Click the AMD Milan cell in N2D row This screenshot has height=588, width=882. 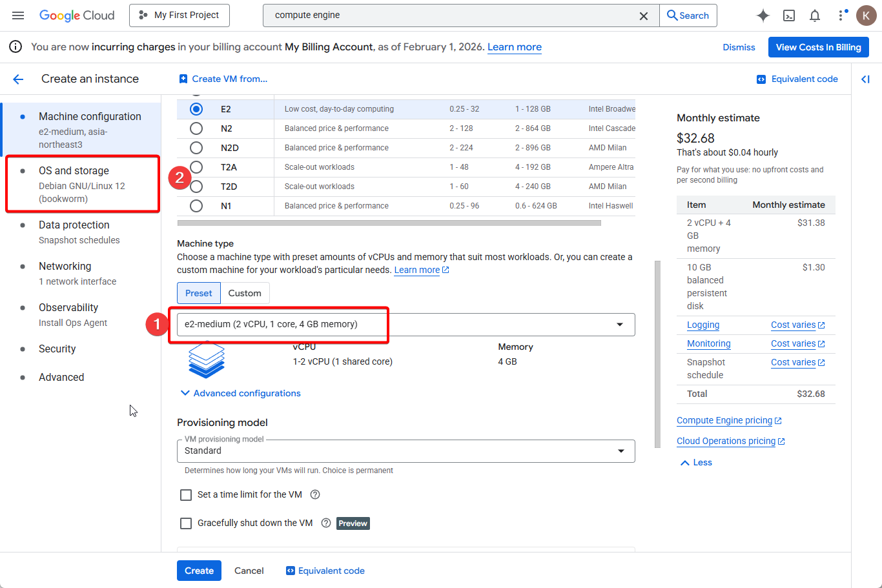click(608, 148)
